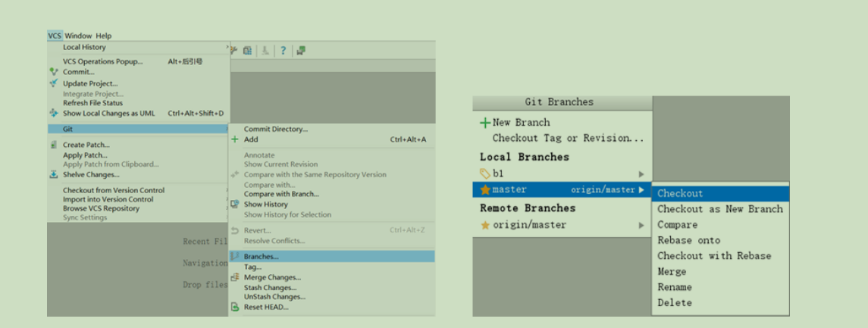
Task: Expand the remote origin/master submenu arrow
Action: [641, 225]
